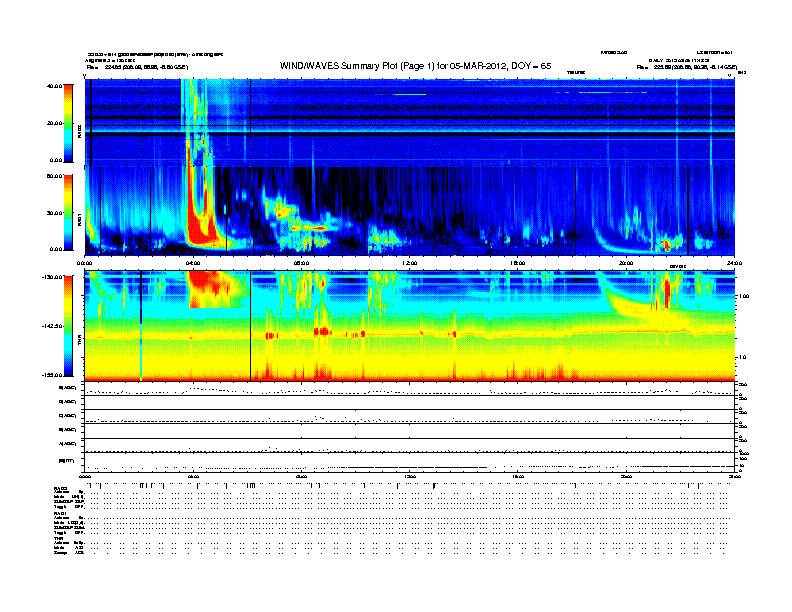Click the RAD1 color scale bar
Screen dimensions: 792x612
[x=68, y=212]
